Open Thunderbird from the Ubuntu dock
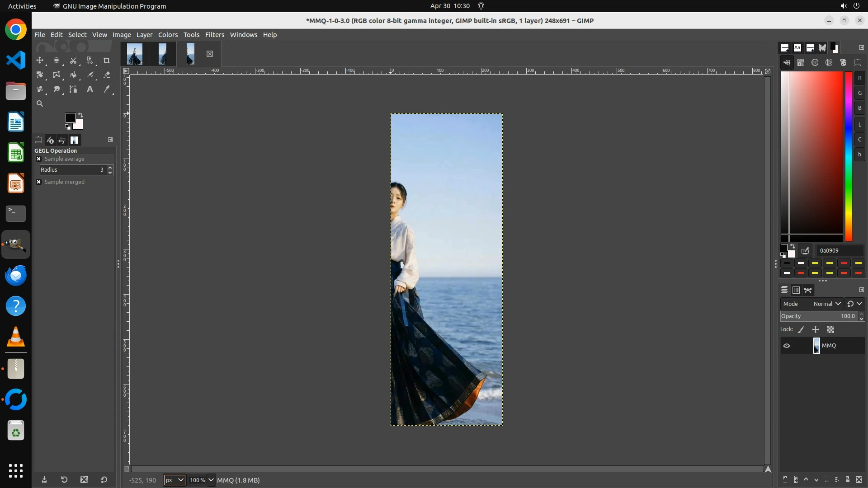Screen dimensions: 868x488 coord(16,276)
